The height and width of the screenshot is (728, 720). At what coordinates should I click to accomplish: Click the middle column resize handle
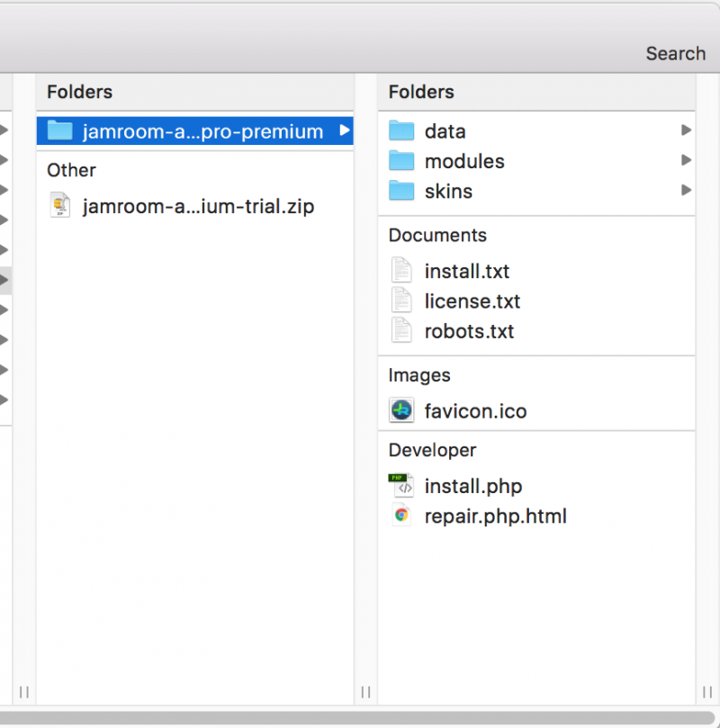click(366, 692)
